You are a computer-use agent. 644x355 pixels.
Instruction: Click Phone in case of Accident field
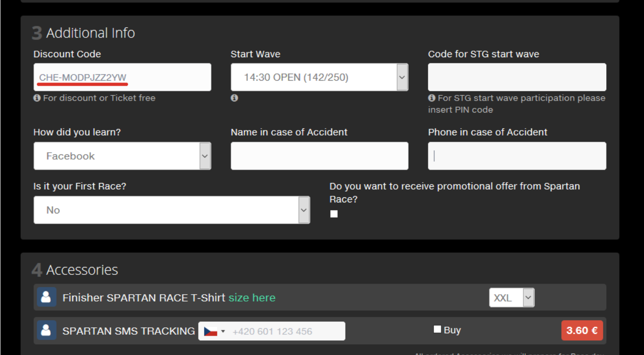point(517,156)
